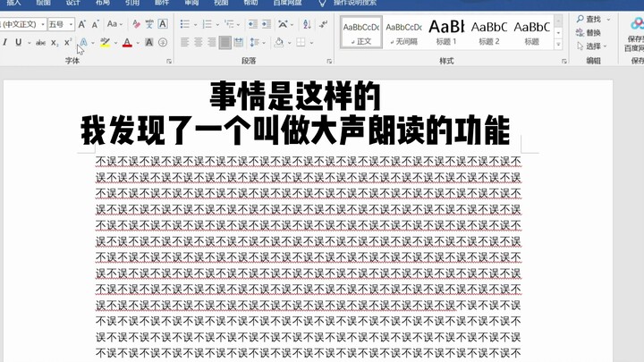Viewport: 644px width, 362px height.
Task: Create a multilevel list
Action: pyautogui.click(x=229, y=24)
